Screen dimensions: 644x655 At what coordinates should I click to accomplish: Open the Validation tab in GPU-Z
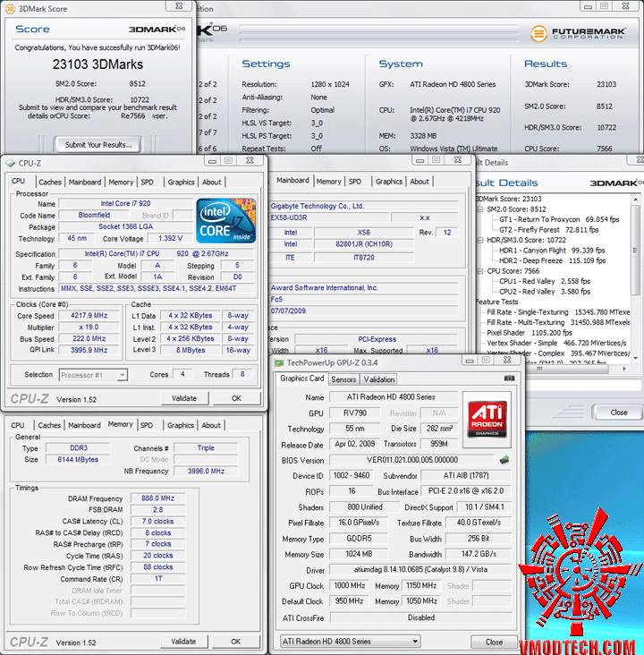tap(379, 379)
